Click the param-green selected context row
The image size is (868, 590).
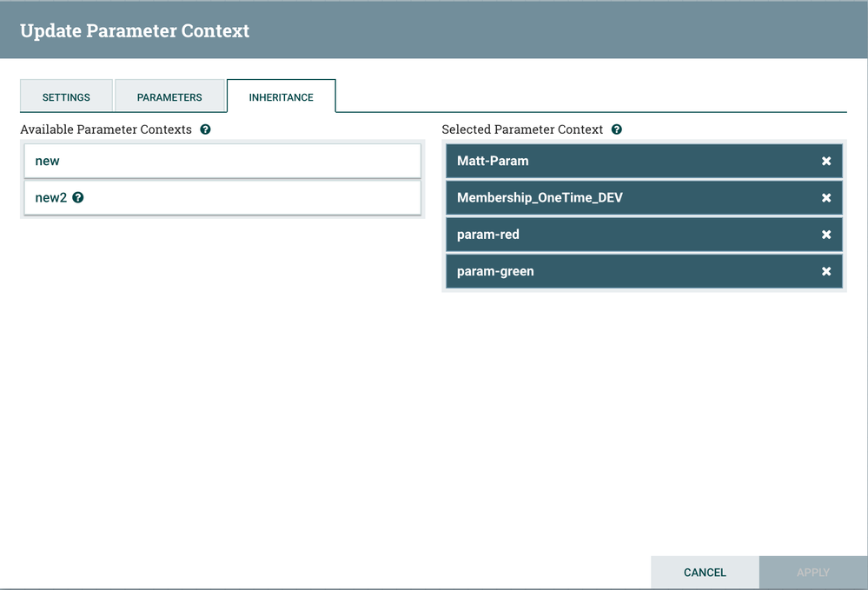pyautogui.click(x=626, y=272)
